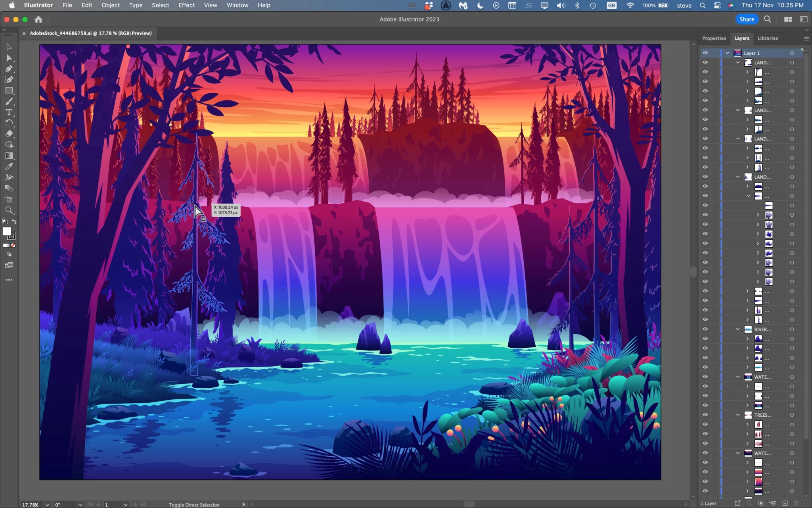Click the Eyedropper tool

(9, 166)
